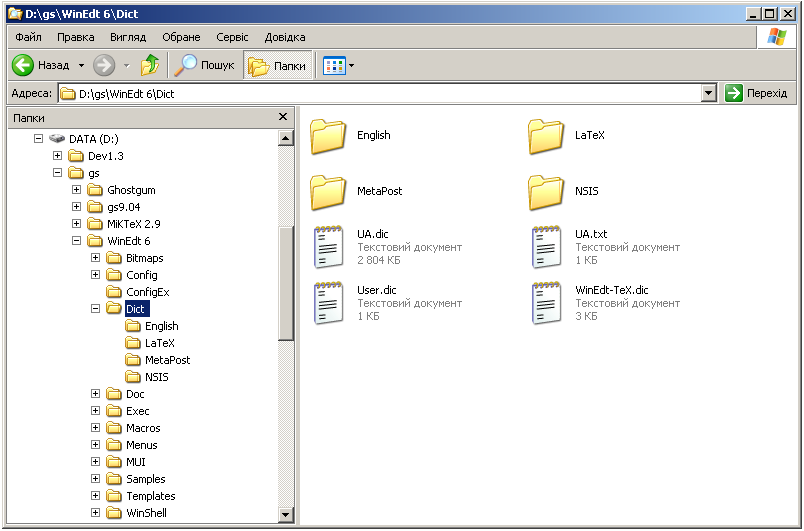This screenshot has width=804, height=531.
Task: Toggle the Folders (Папки) pane button
Action: 277,66
